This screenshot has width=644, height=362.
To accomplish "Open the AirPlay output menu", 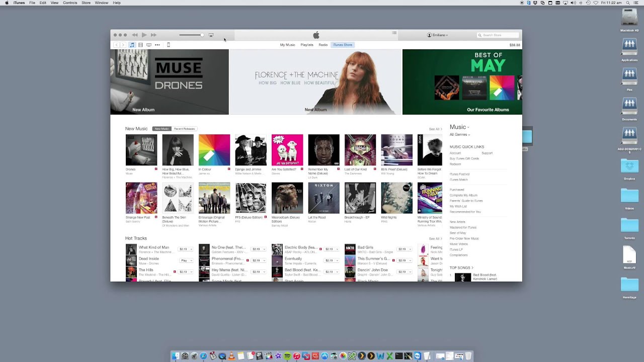I will tap(211, 35).
